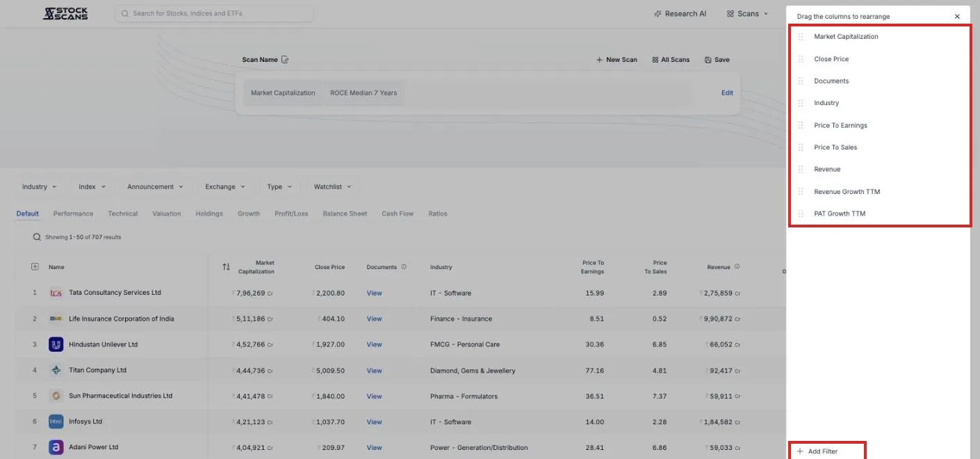Open View documents link for Infosys Ltd
Viewport: 980px width, 459px height.
374,421
